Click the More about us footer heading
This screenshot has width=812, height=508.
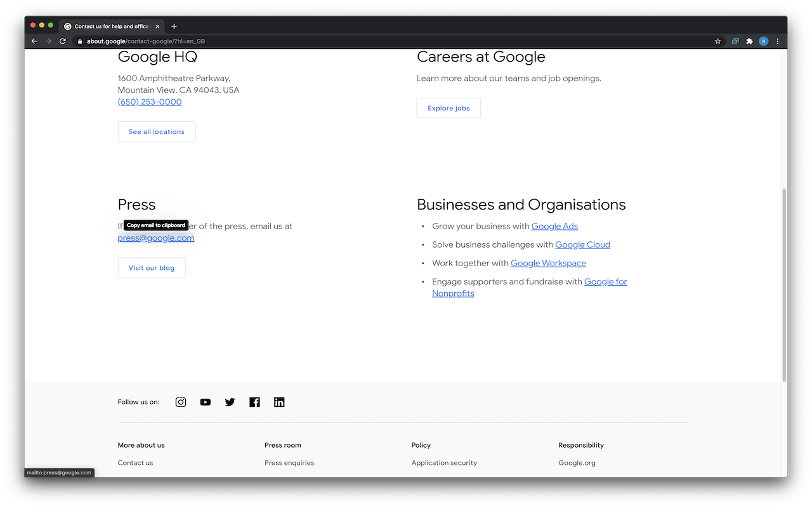coord(141,445)
